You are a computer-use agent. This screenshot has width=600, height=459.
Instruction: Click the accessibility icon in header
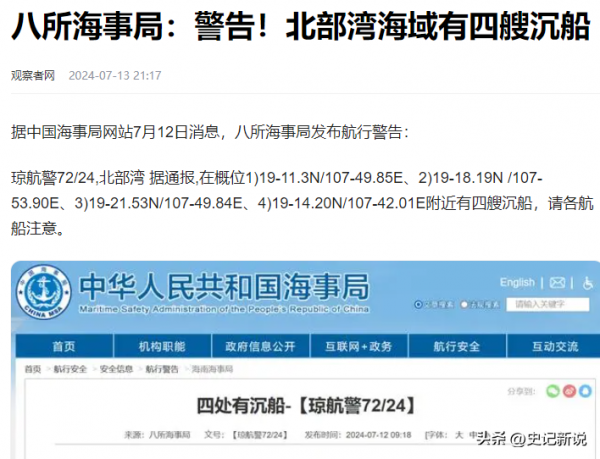585,282
